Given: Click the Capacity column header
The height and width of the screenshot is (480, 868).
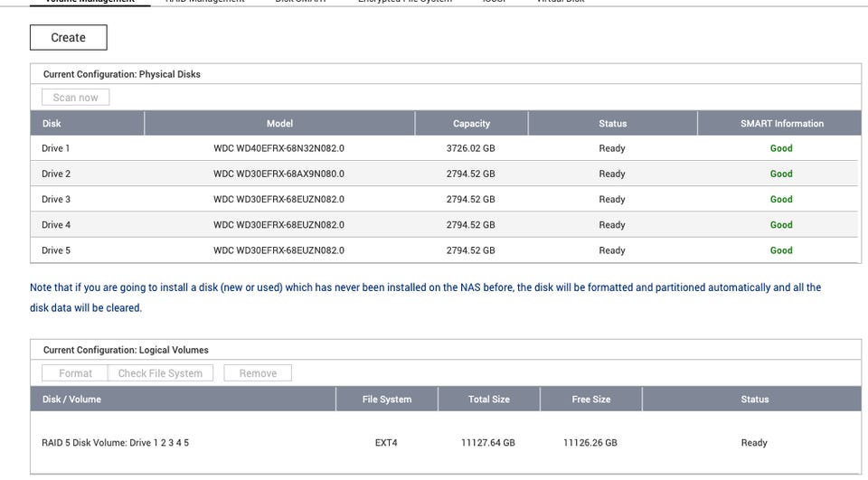Looking at the screenshot, I should tap(471, 124).
